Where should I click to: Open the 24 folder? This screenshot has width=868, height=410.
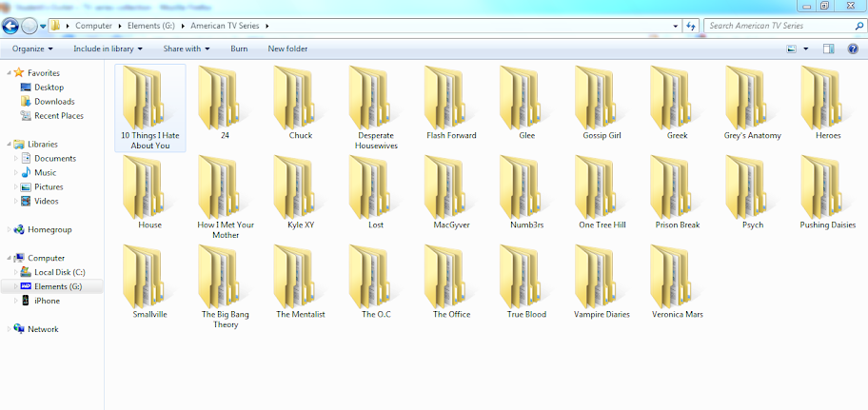click(x=225, y=103)
